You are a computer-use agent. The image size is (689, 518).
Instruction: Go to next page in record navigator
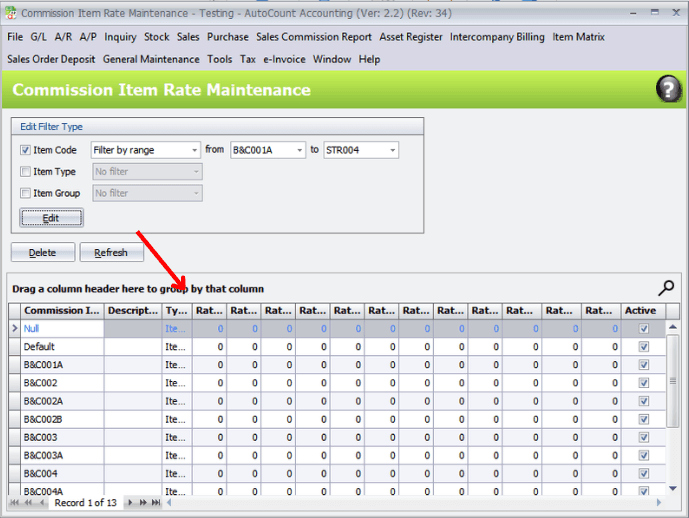(143, 502)
